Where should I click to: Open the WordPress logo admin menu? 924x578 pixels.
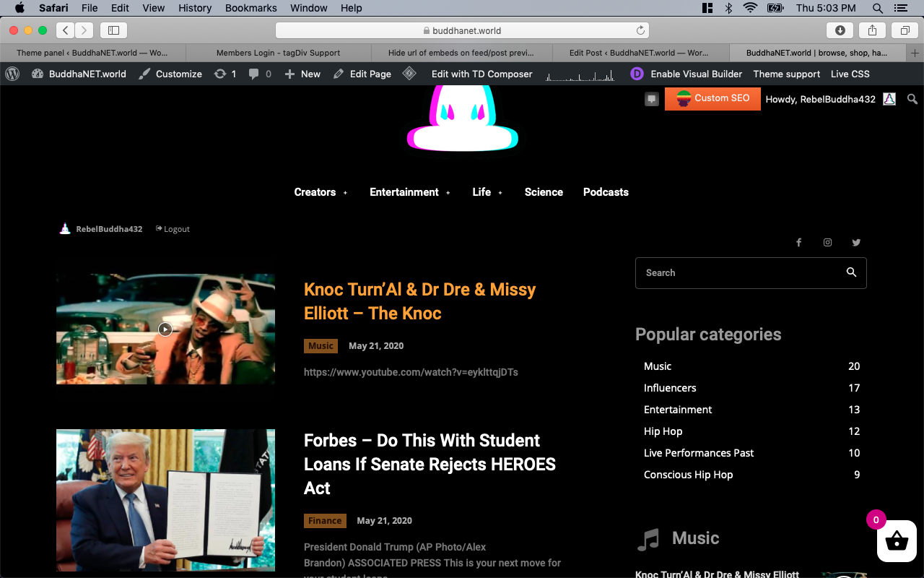pos(12,74)
